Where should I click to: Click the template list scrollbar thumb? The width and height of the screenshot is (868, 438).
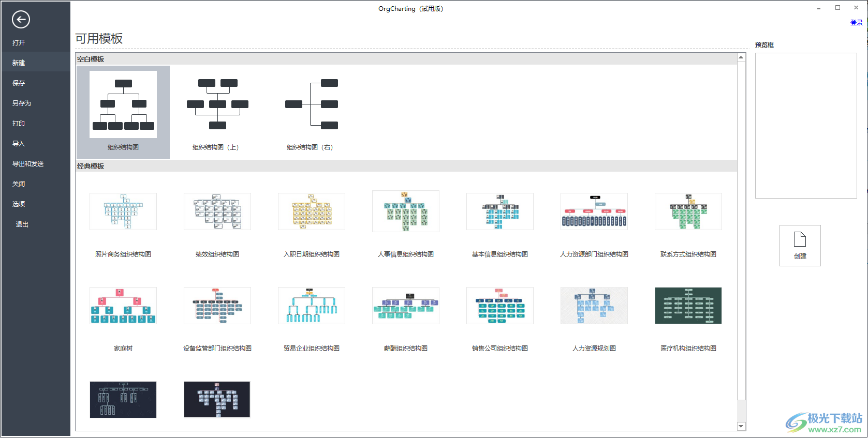click(741, 231)
